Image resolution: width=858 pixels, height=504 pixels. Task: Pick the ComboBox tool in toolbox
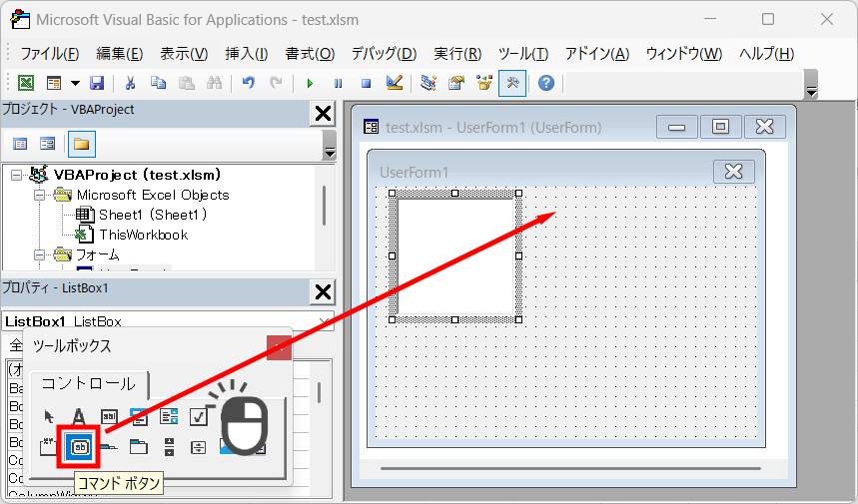coord(139,417)
